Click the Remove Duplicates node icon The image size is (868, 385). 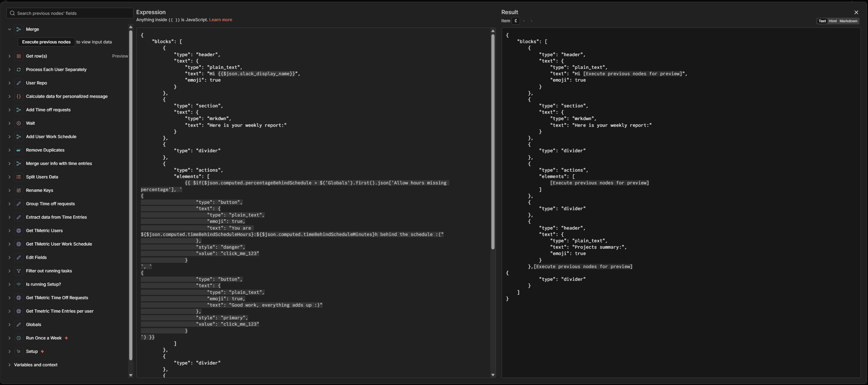click(19, 150)
